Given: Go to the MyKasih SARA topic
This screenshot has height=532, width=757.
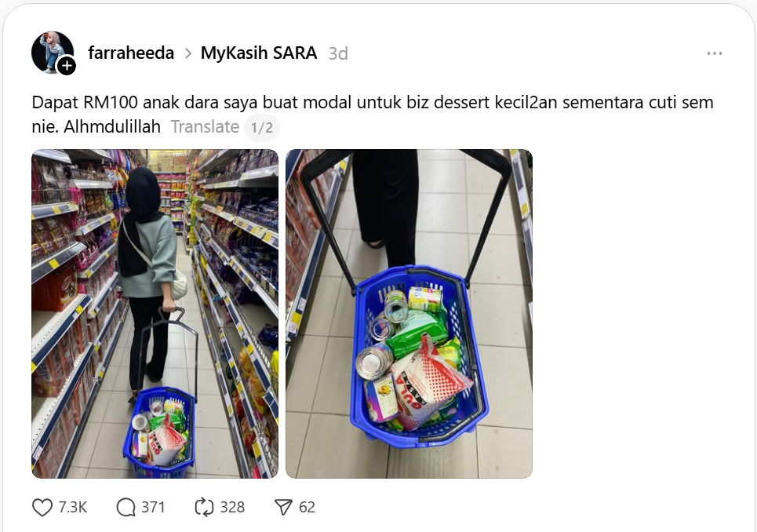Looking at the screenshot, I should pos(259,53).
